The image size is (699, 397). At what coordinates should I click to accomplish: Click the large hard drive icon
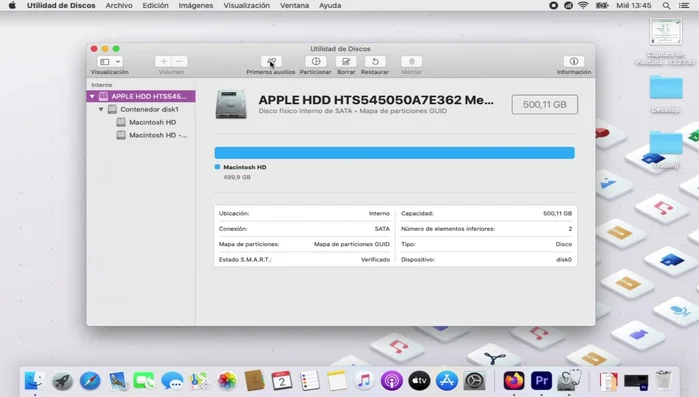pyautogui.click(x=231, y=105)
